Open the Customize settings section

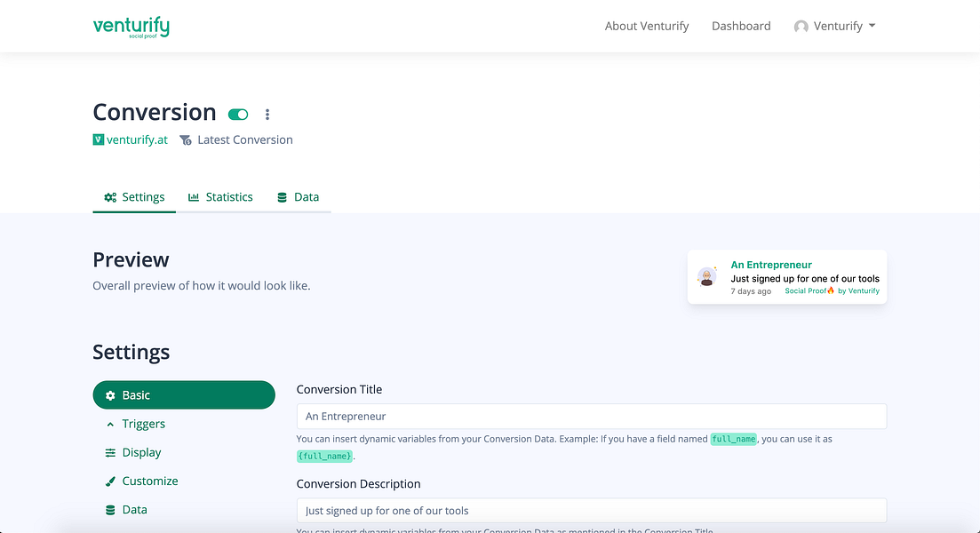(184, 481)
